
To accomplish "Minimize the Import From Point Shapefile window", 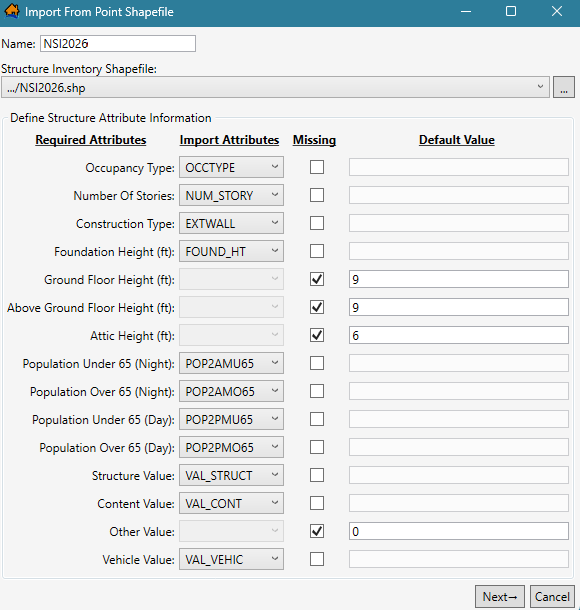I will point(466,11).
